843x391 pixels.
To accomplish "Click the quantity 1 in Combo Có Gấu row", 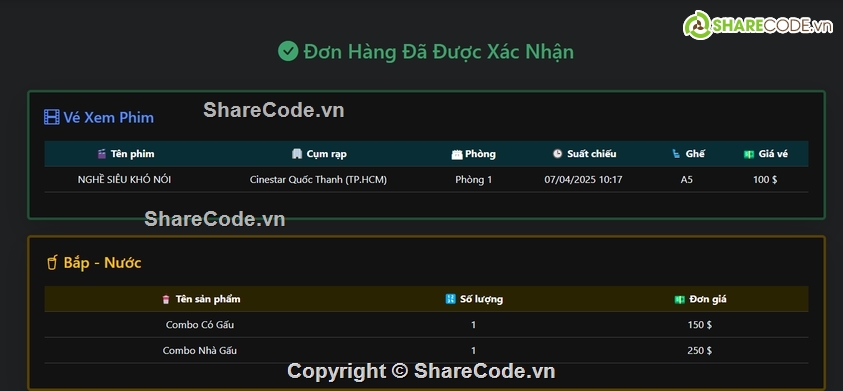I will tap(473, 325).
